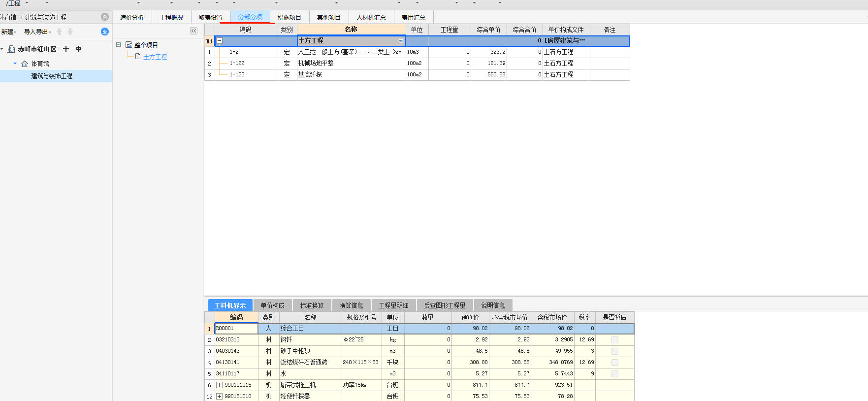Image resolution: width=868 pixels, height=401 pixels.
Task: Switch to the 说明信息 tab
Action: 493,305
